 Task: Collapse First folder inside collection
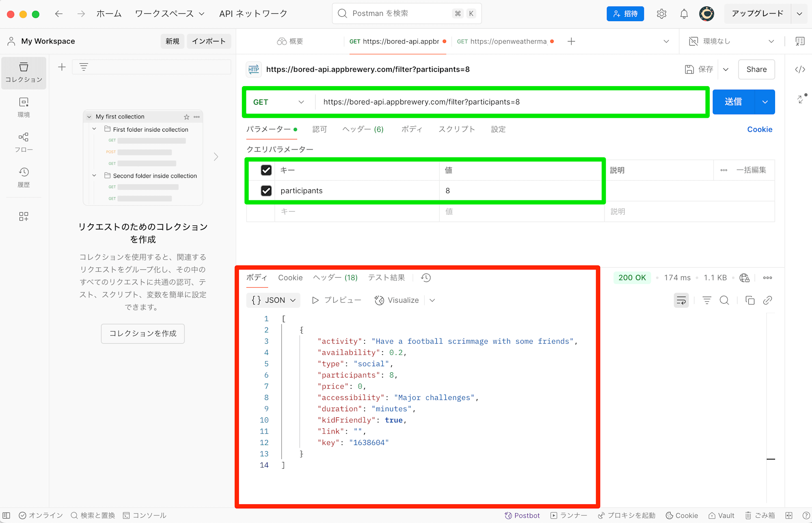pyautogui.click(x=94, y=129)
